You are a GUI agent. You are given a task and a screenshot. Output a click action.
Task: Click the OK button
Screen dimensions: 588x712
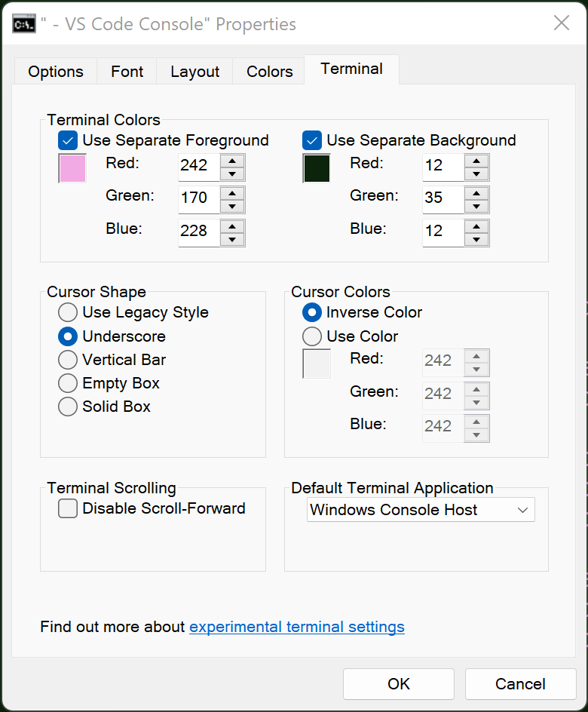[398, 684]
